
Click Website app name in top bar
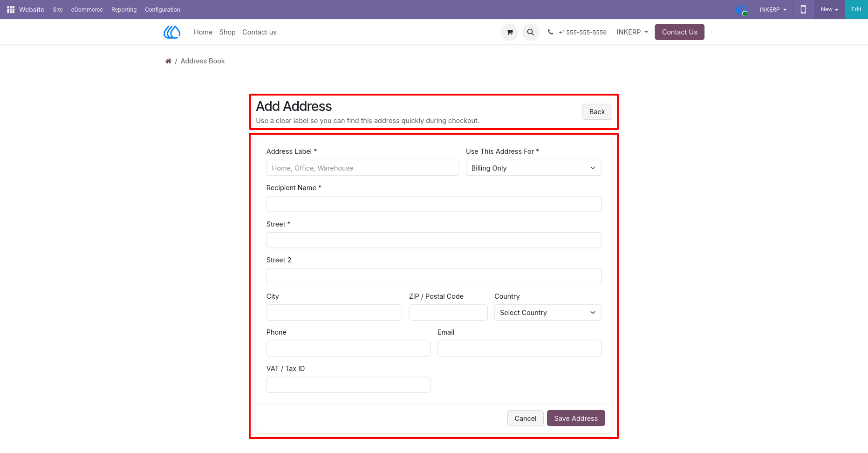pos(32,9)
